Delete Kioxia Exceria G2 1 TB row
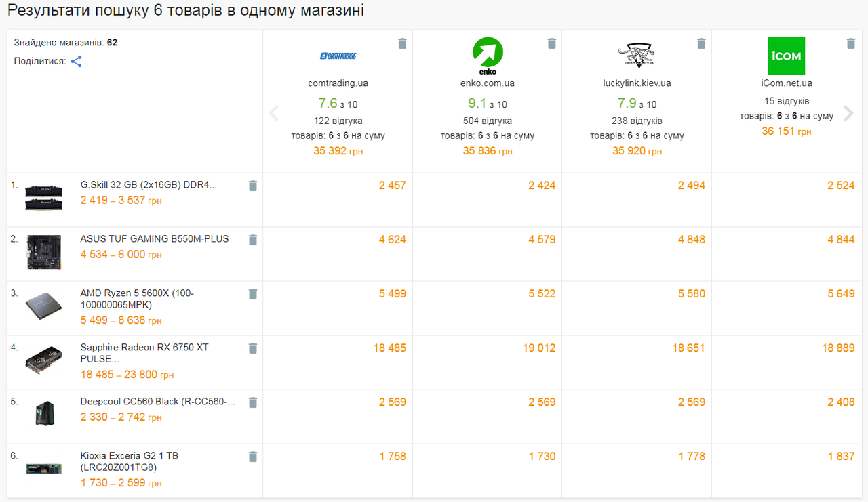This screenshot has height=502, width=868. tap(253, 457)
